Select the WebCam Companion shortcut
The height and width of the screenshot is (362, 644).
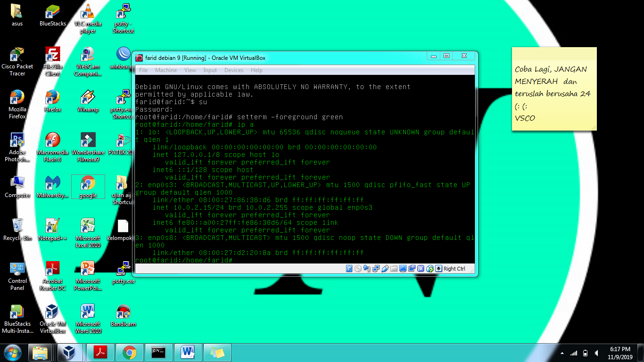tap(88, 61)
